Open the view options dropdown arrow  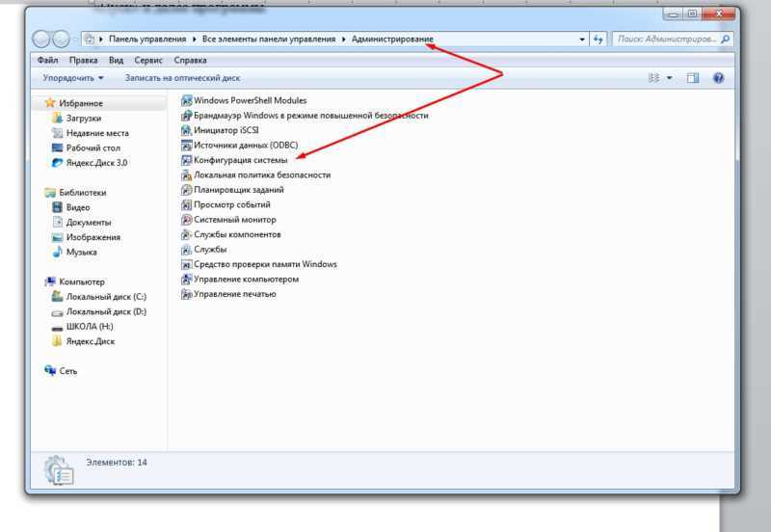point(669,78)
